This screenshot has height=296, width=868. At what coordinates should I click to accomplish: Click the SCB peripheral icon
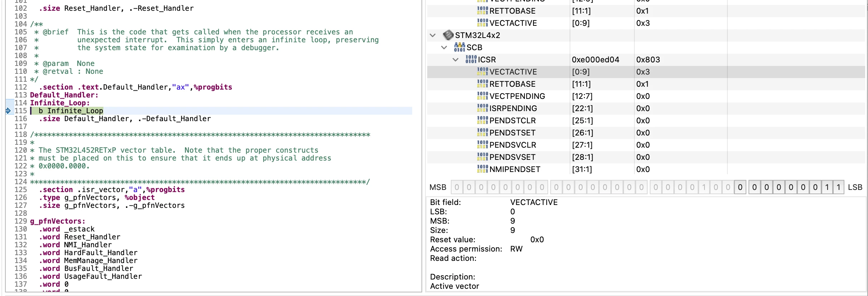pos(459,47)
